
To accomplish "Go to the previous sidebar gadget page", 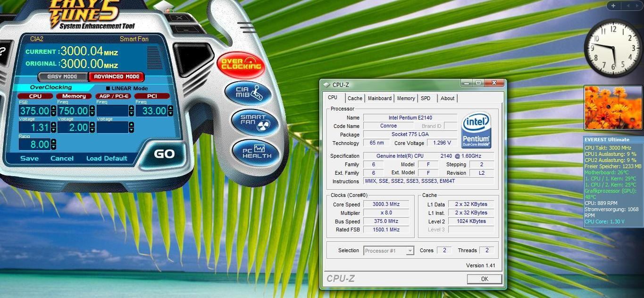I will point(628,6).
